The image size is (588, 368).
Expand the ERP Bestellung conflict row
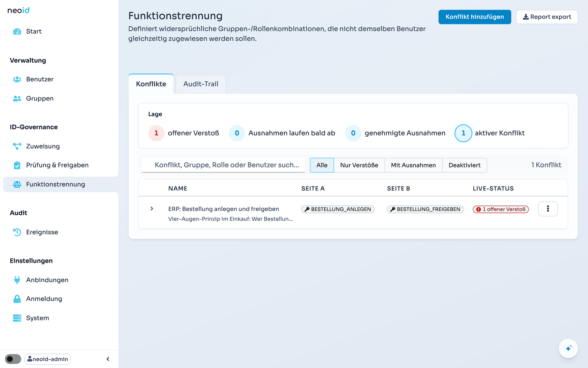[152, 209]
